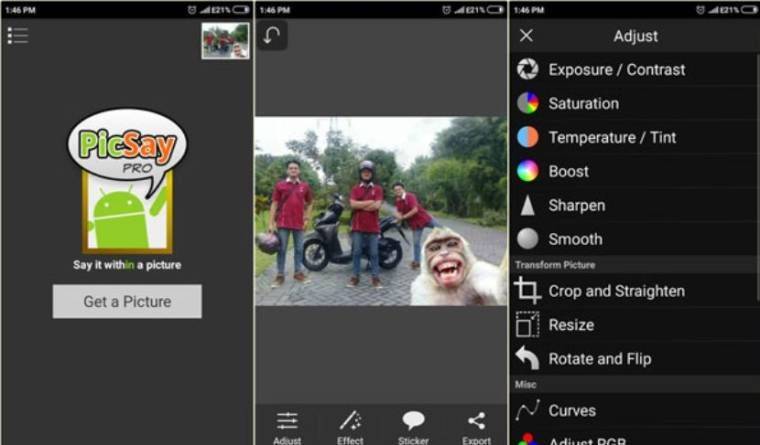
Task: Tap the Export share icon
Action: click(x=477, y=425)
